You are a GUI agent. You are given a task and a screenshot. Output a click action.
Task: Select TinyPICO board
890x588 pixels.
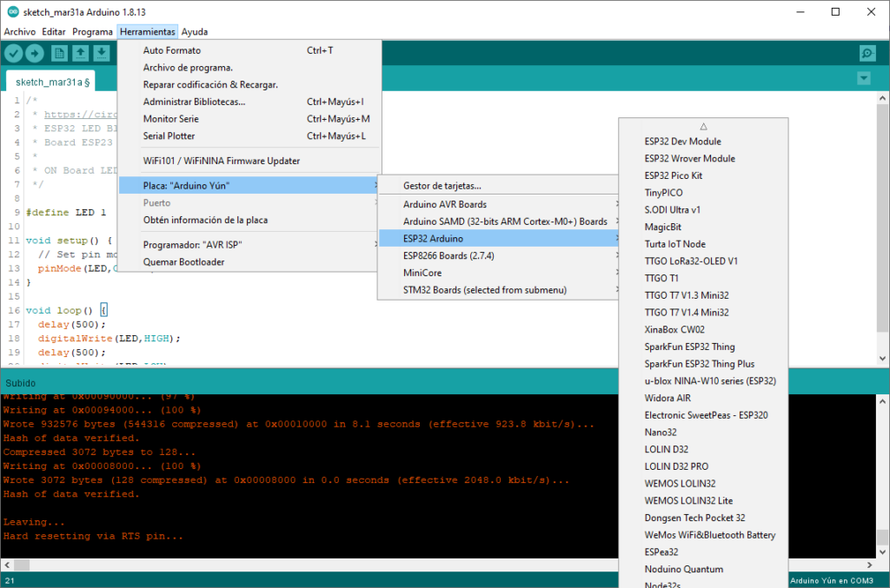pos(703,193)
